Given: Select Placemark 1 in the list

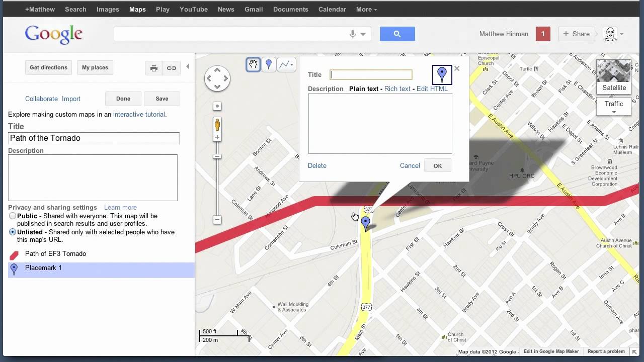Looking at the screenshot, I should coord(101,269).
